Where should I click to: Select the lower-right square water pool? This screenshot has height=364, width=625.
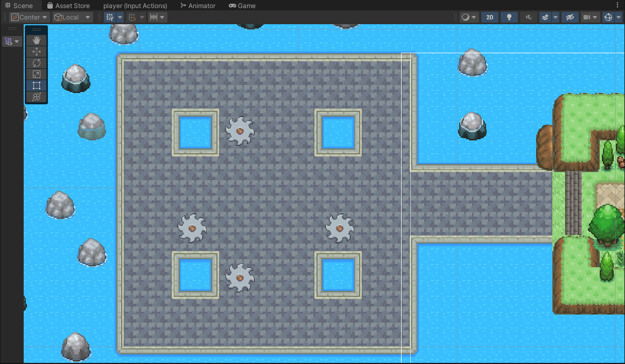coord(338,275)
